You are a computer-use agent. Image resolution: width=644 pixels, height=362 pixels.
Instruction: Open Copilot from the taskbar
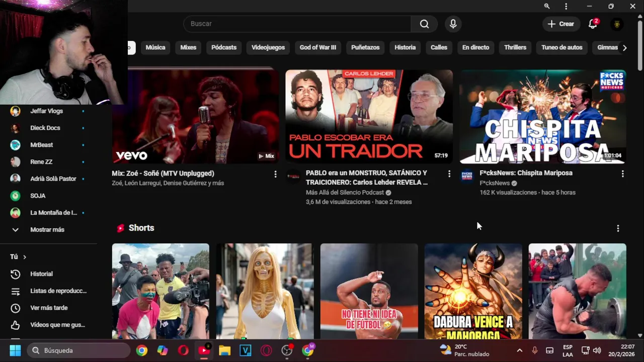163,350
